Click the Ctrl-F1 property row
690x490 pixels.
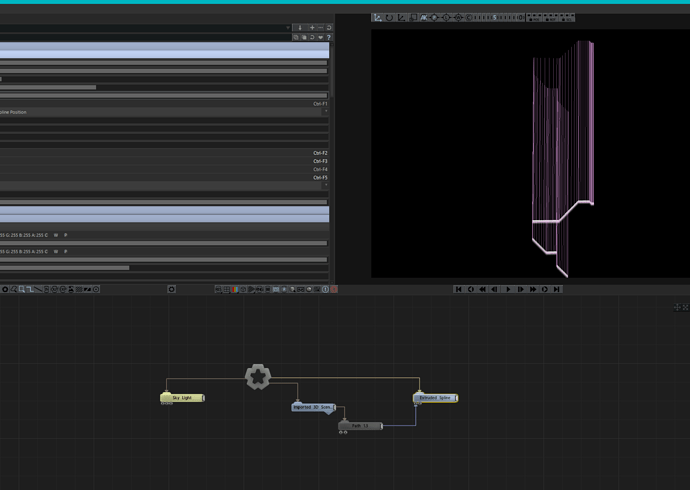click(164, 104)
